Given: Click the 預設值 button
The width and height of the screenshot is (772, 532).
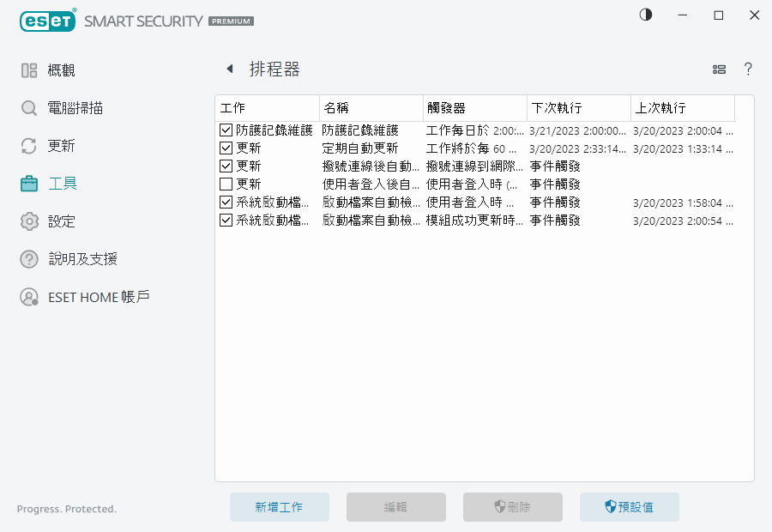Looking at the screenshot, I should click(x=629, y=506).
